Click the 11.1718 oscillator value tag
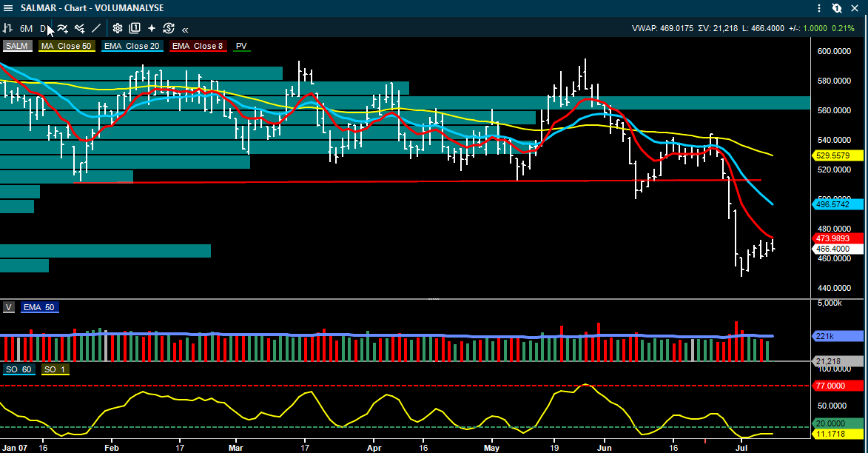 point(837,434)
